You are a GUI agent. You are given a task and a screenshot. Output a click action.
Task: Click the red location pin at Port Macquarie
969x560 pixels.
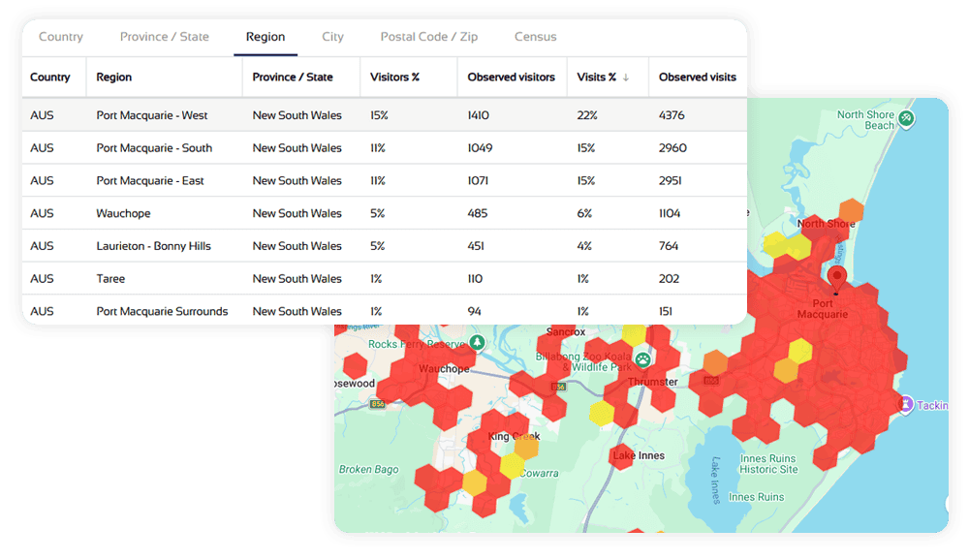tap(837, 277)
